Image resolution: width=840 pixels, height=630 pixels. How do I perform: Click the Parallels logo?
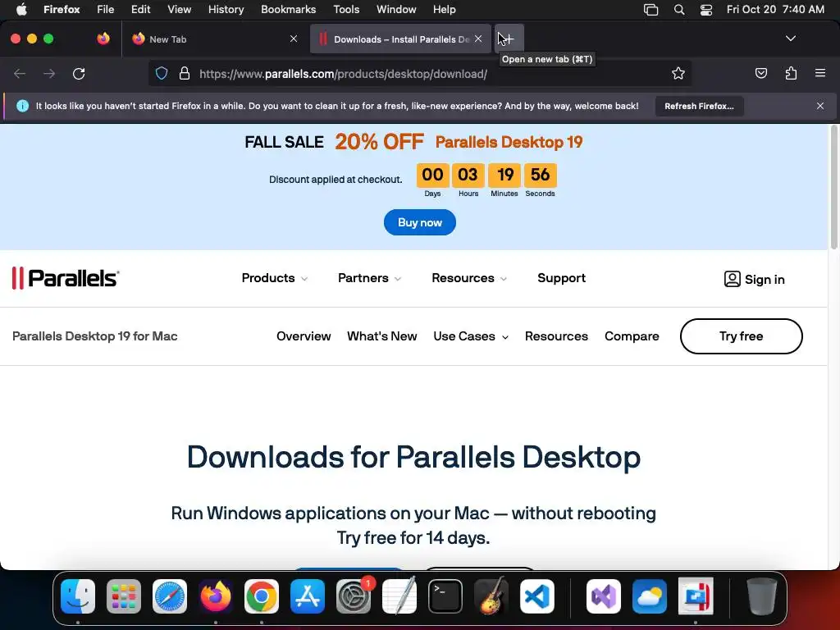66,278
